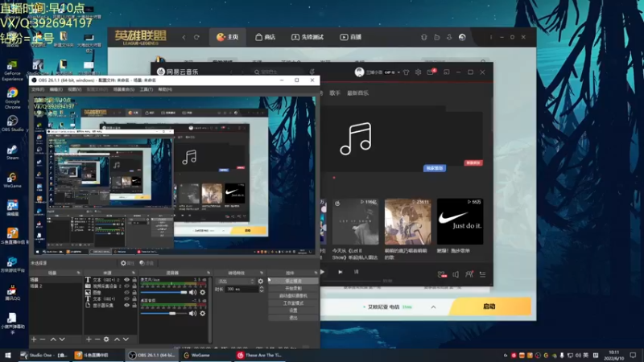Viewport: 644px width, 362px height.
Task: Toggle lock on 显示器采集 source
Action: (134, 306)
